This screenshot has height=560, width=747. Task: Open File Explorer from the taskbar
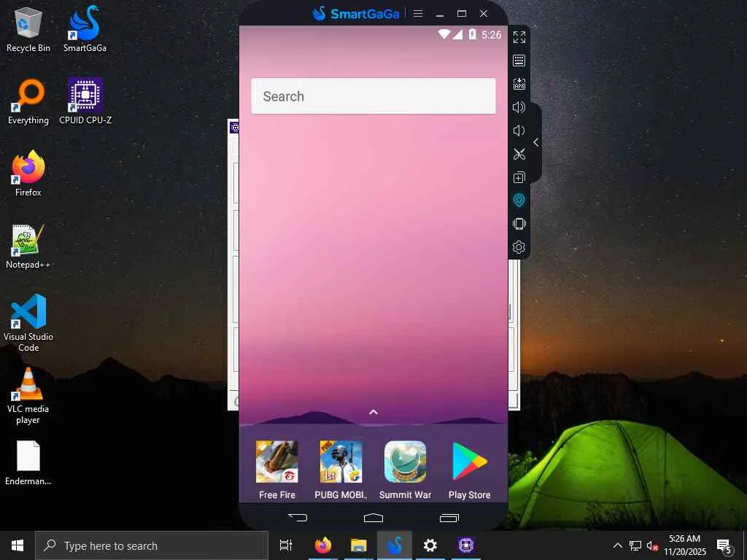click(358, 545)
